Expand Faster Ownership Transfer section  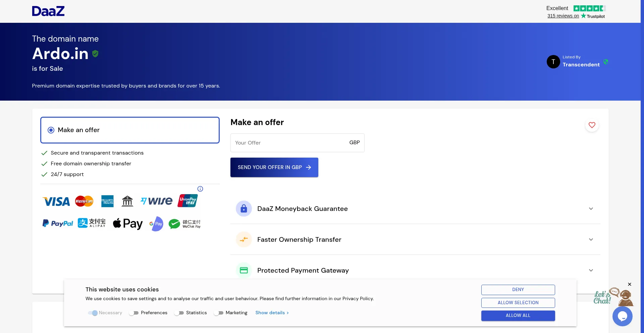click(x=591, y=239)
